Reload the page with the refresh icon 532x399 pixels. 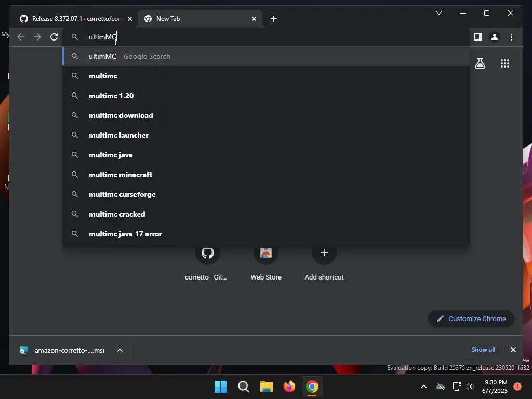(54, 37)
